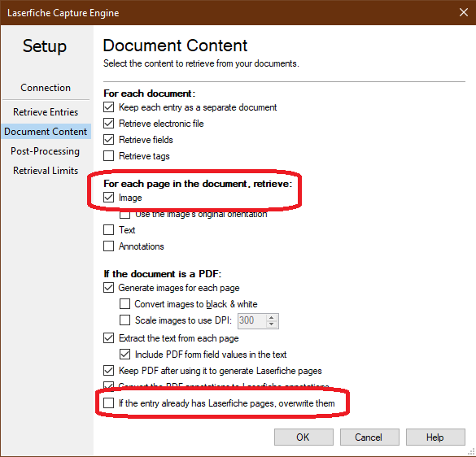The height and width of the screenshot is (457, 476).
Task: Uncheck Extract the text from each page
Action: 108,338
